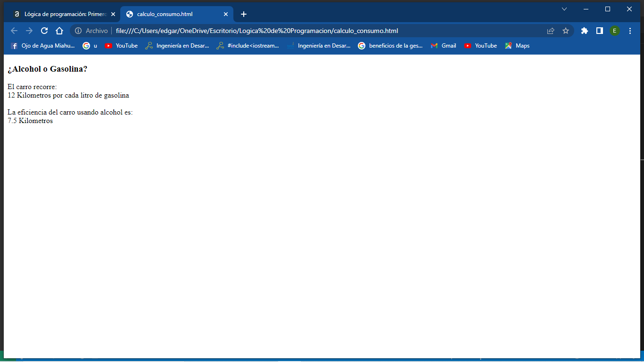This screenshot has height=362, width=644.
Task: View site information icon beside Archivo
Action: [x=78, y=31]
